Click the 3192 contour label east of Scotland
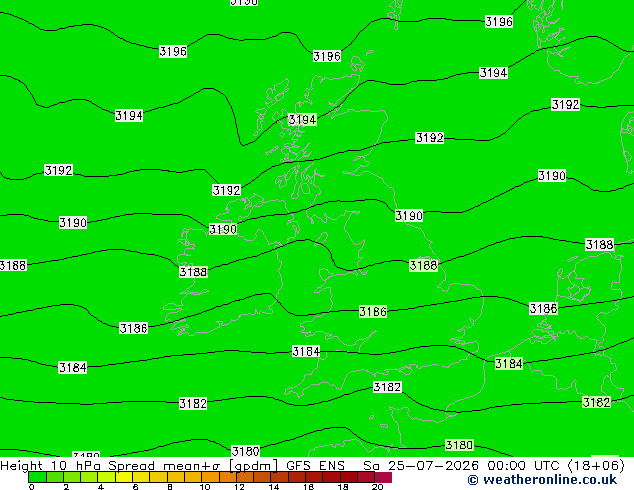The height and width of the screenshot is (490, 634). pyautogui.click(x=430, y=138)
